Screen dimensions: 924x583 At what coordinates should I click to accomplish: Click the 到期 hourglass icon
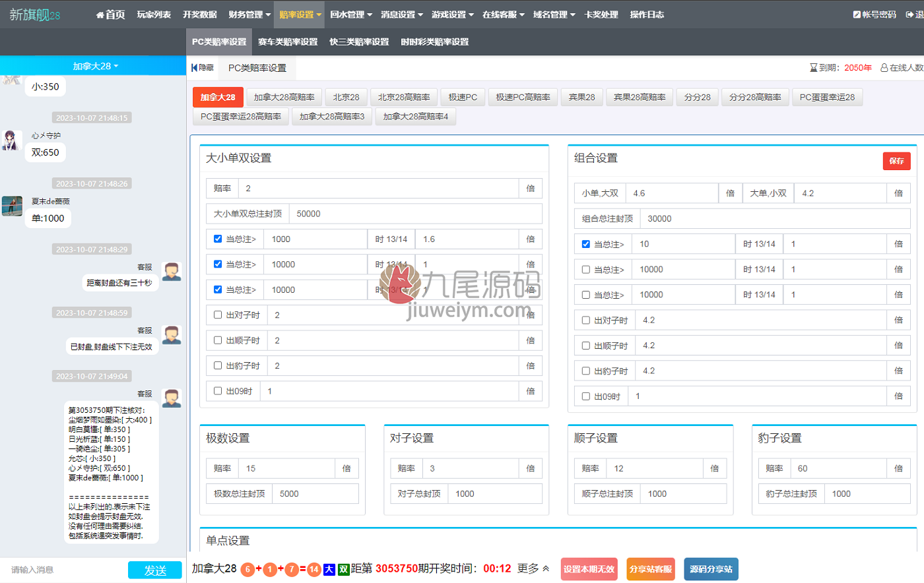coord(814,68)
